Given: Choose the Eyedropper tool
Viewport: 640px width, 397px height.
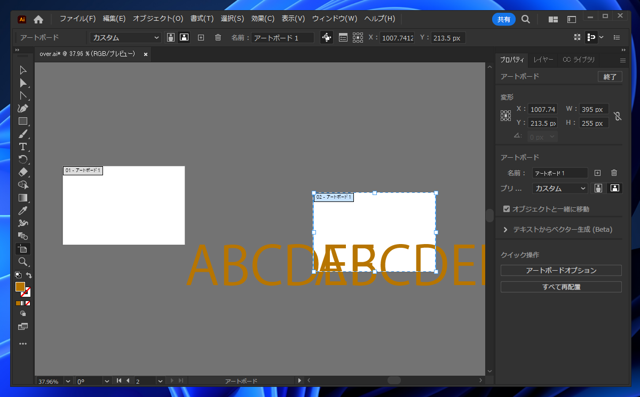Looking at the screenshot, I should tap(23, 211).
